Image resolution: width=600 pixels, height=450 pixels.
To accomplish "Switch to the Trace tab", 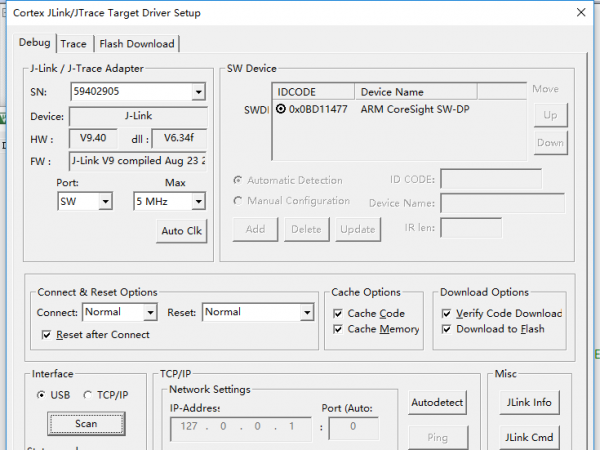I will [x=73, y=44].
